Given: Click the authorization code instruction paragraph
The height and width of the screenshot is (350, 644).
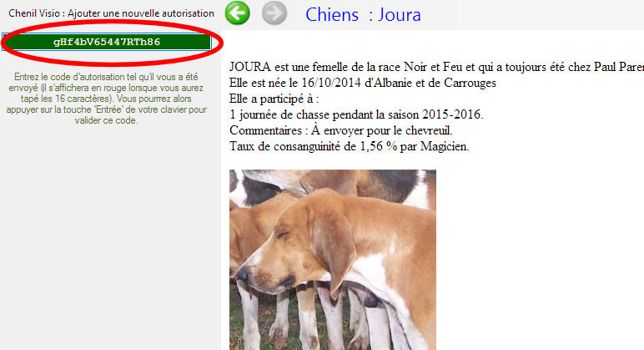Looking at the screenshot, I should point(107,99).
